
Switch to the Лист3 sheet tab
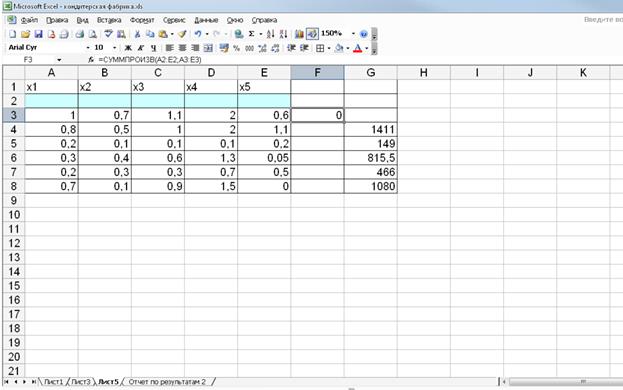click(x=81, y=382)
